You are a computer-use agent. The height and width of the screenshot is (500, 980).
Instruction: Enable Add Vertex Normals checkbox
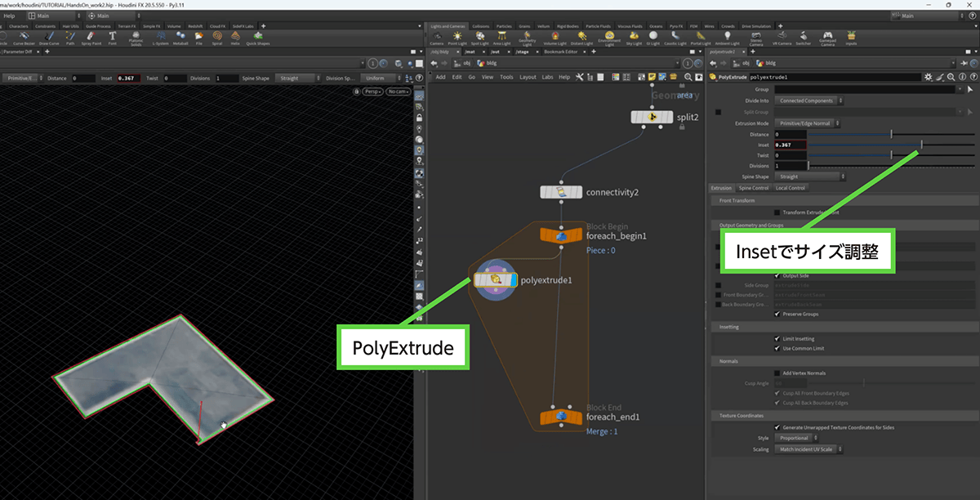click(x=776, y=373)
